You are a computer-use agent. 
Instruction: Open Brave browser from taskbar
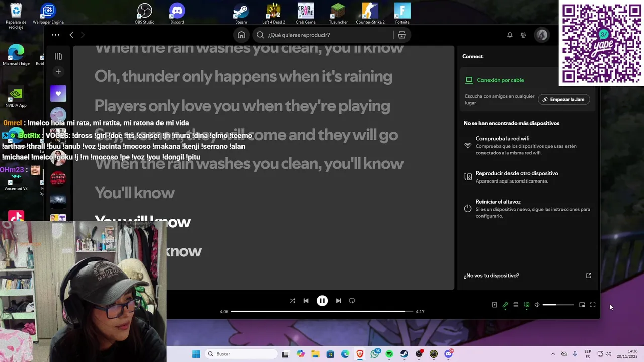click(360, 354)
